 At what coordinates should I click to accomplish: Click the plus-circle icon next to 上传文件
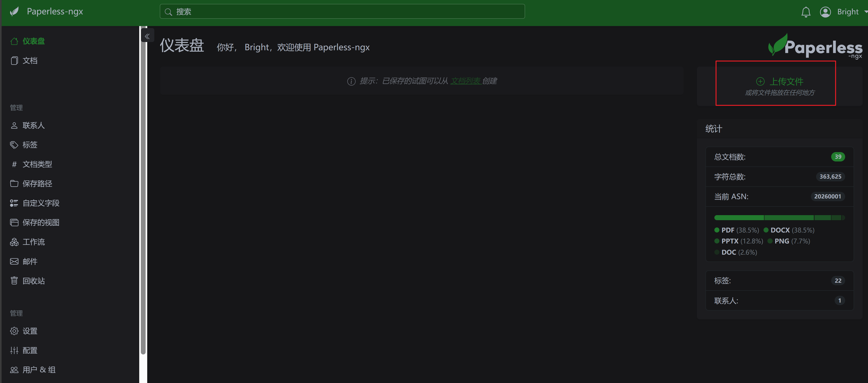(x=760, y=81)
